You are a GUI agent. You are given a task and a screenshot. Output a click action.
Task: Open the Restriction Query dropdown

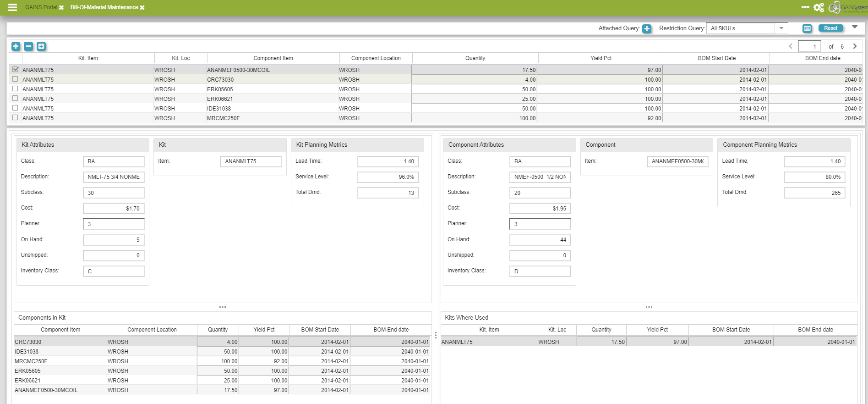coord(781,28)
